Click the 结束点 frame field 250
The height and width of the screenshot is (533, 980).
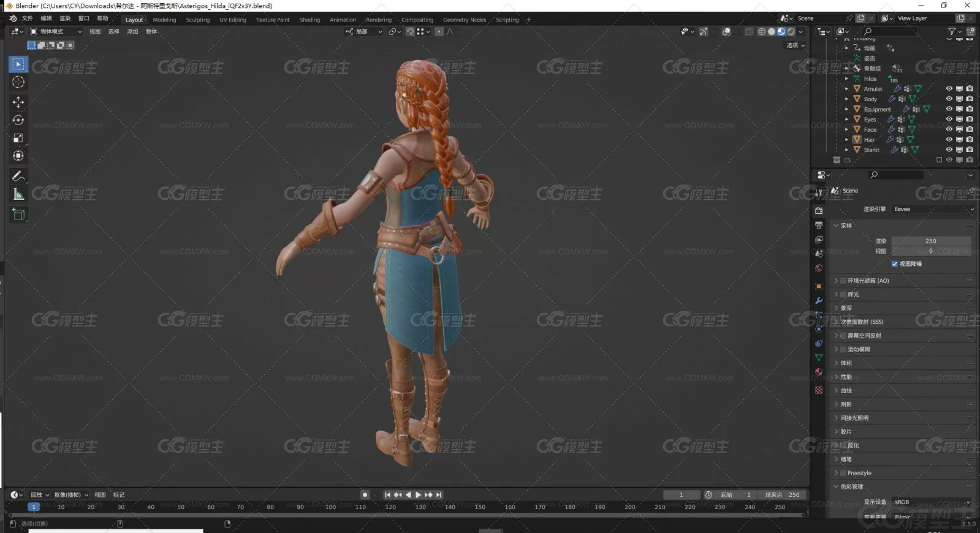point(782,495)
